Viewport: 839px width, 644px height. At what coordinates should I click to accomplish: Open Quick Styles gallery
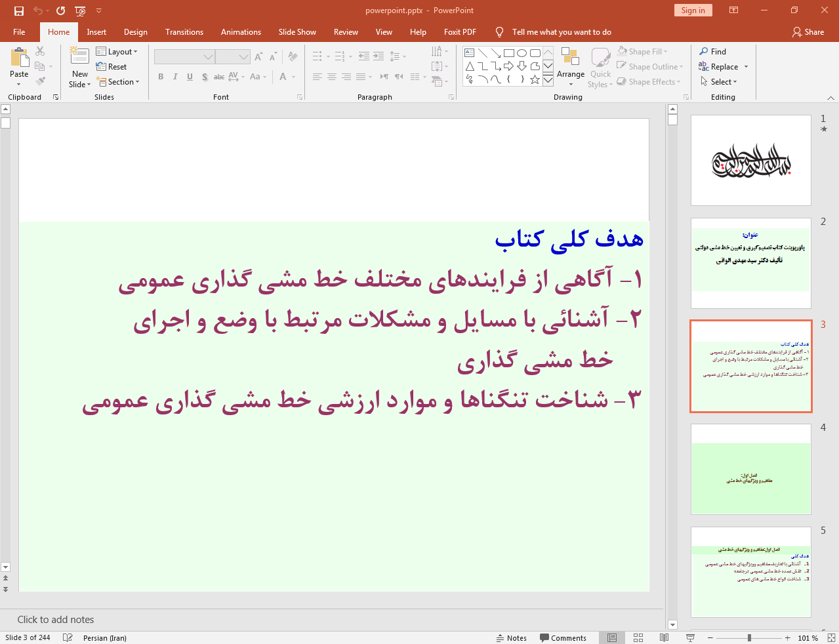point(600,67)
